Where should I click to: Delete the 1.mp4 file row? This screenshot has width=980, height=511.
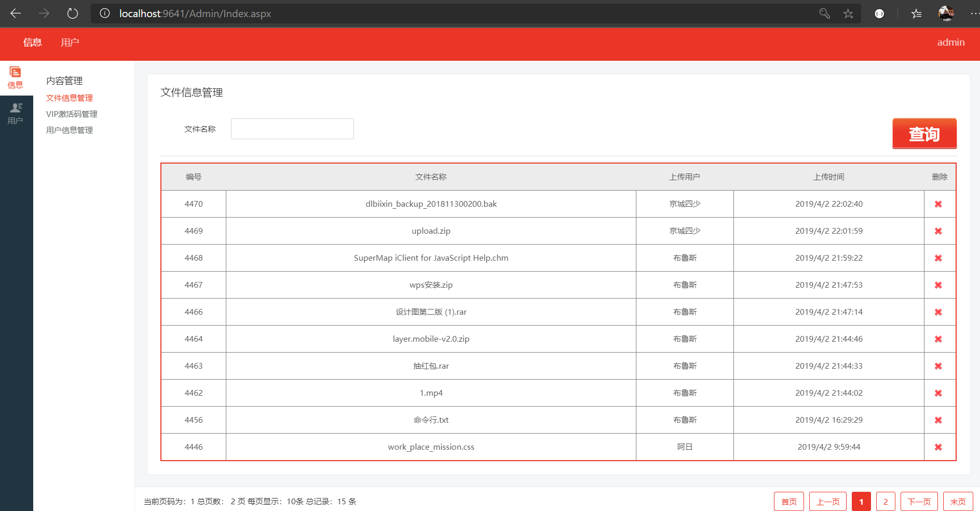938,393
